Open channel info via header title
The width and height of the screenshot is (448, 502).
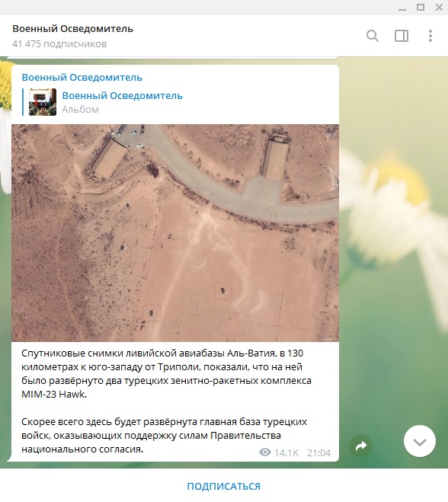72,29
